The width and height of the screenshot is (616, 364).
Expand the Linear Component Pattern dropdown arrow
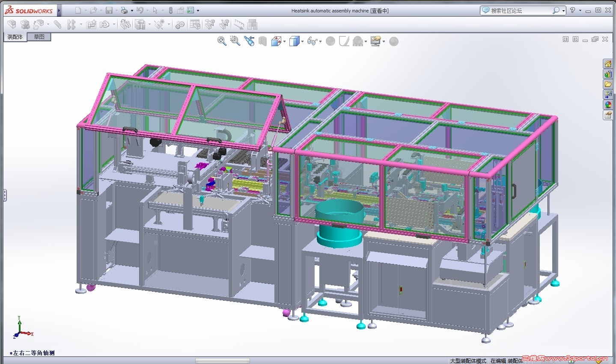[81, 25]
